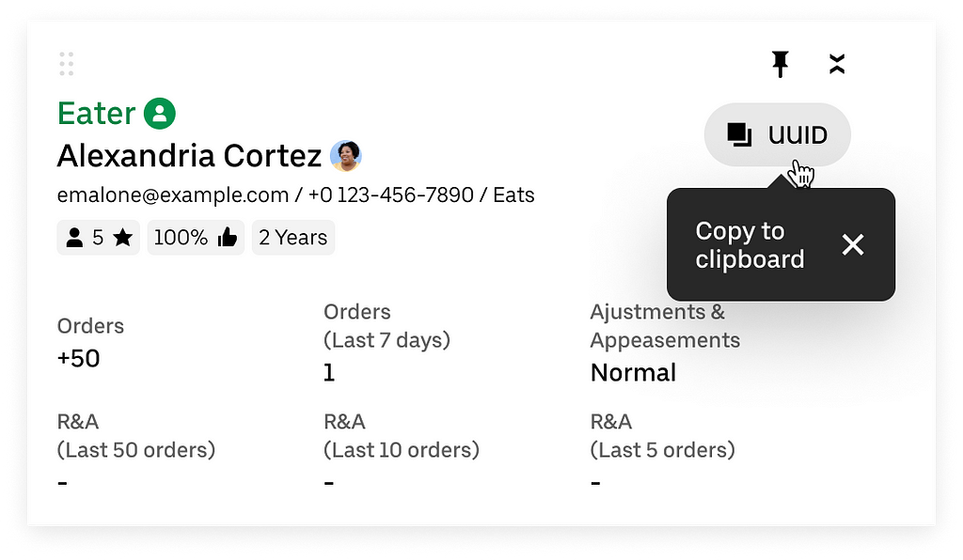The width and height of the screenshot is (963, 560).
Task: Click the Eater heading text
Action: (97, 114)
